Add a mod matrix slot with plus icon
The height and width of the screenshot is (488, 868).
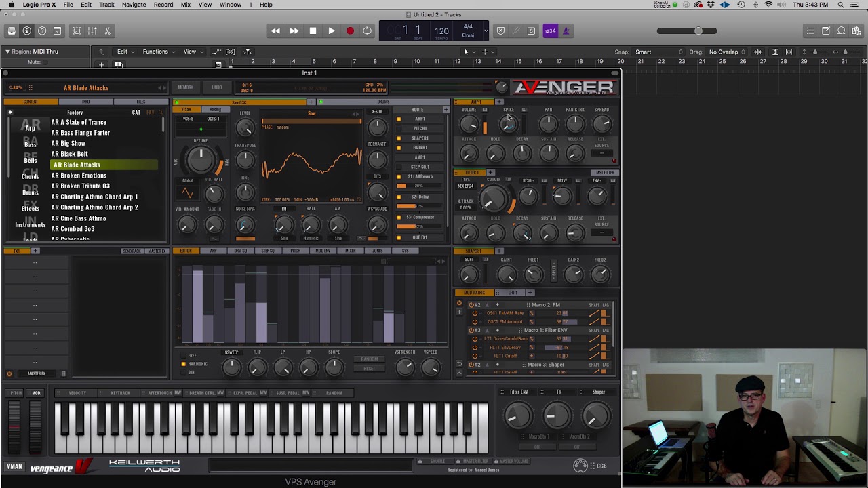click(459, 312)
